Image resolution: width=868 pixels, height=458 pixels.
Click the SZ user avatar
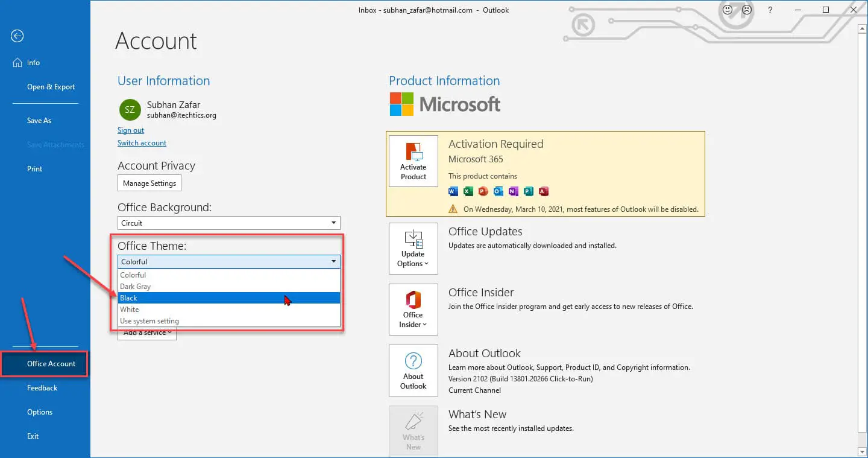[x=130, y=110]
